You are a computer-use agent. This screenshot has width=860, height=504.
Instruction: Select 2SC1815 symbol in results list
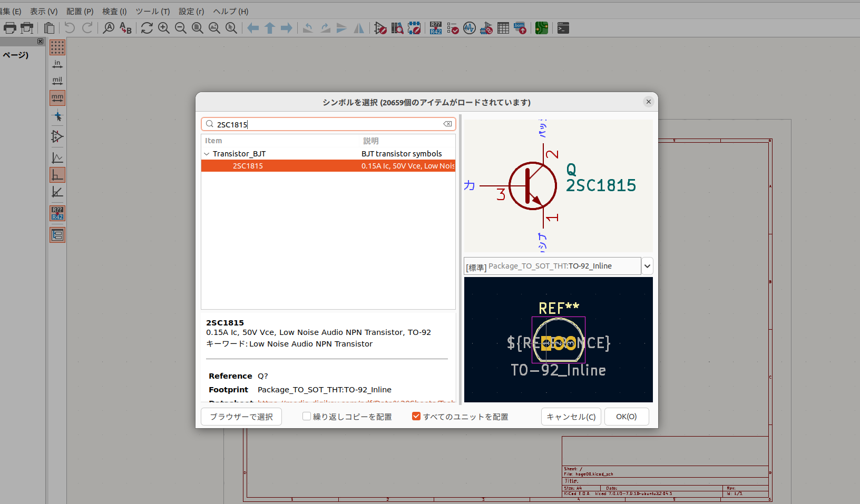pos(248,166)
